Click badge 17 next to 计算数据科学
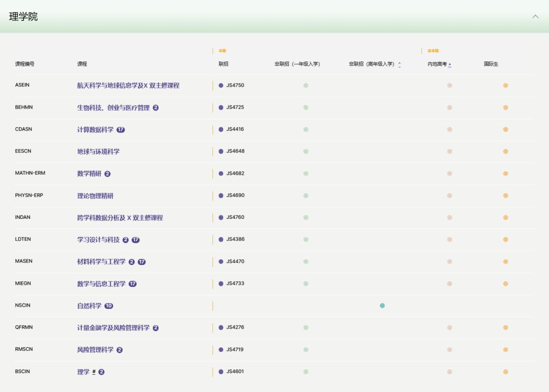Viewport: 549px width, 392px height. coord(120,129)
